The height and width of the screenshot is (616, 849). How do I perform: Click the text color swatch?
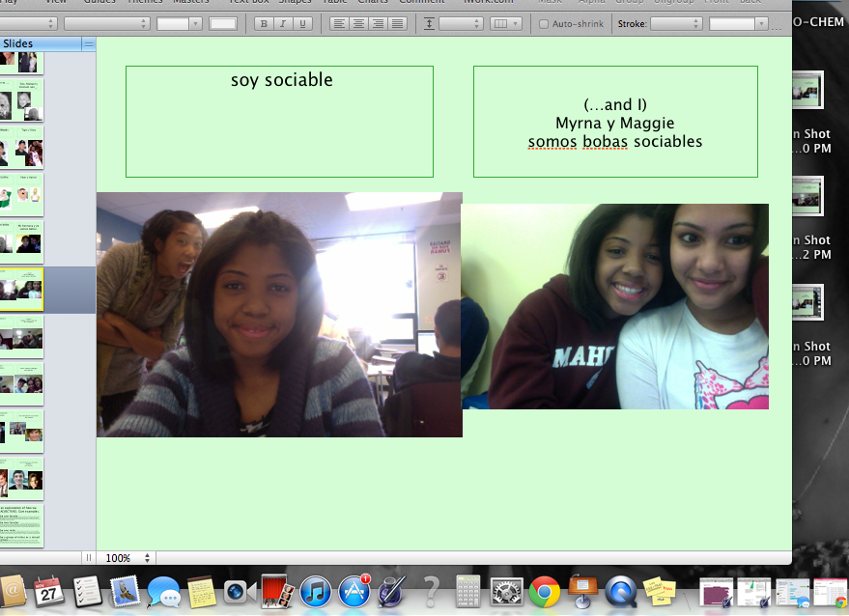tap(223, 23)
